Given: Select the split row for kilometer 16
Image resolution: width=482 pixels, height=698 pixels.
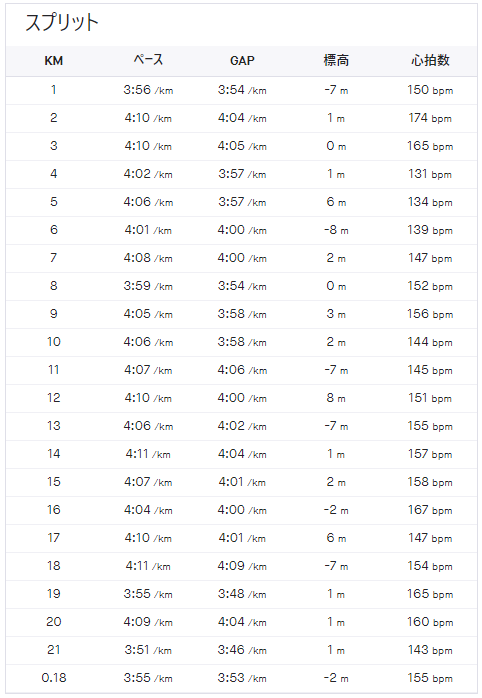Looking at the screenshot, I should [x=241, y=510].
